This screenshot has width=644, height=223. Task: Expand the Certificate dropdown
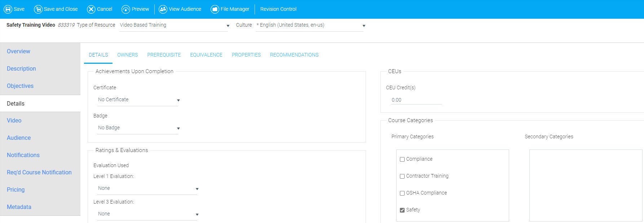pos(138,100)
